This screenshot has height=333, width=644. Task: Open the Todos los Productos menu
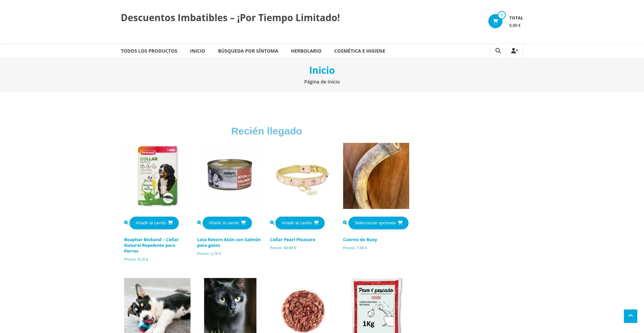tap(149, 51)
